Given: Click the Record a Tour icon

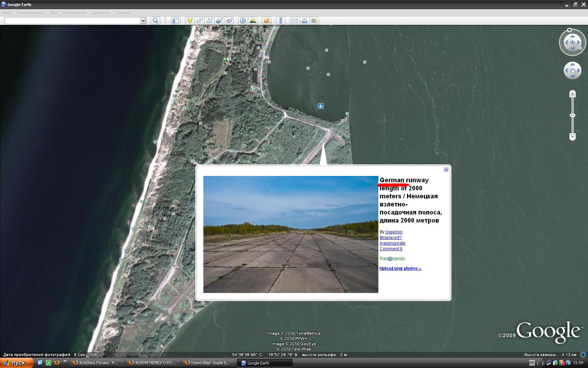Looking at the screenshot, I should (x=229, y=21).
